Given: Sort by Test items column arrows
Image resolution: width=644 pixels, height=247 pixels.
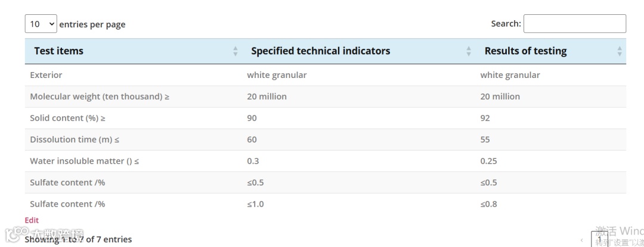Looking at the screenshot, I should click(236, 51).
